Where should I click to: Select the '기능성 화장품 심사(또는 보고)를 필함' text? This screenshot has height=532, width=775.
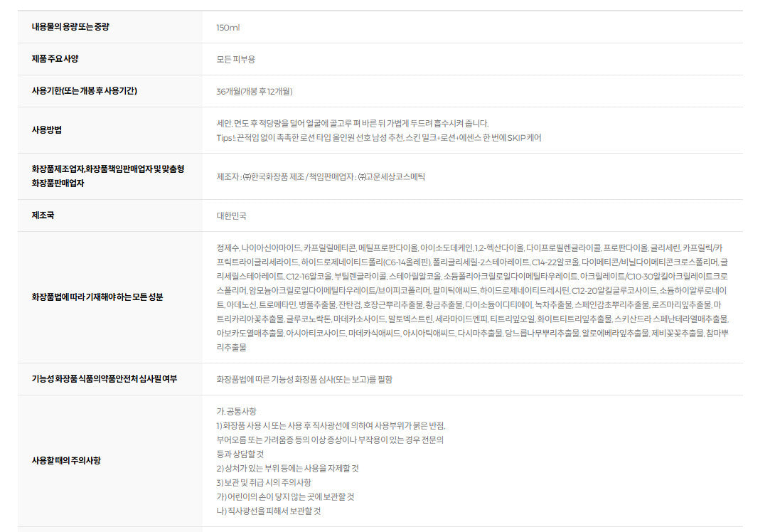[304, 380]
